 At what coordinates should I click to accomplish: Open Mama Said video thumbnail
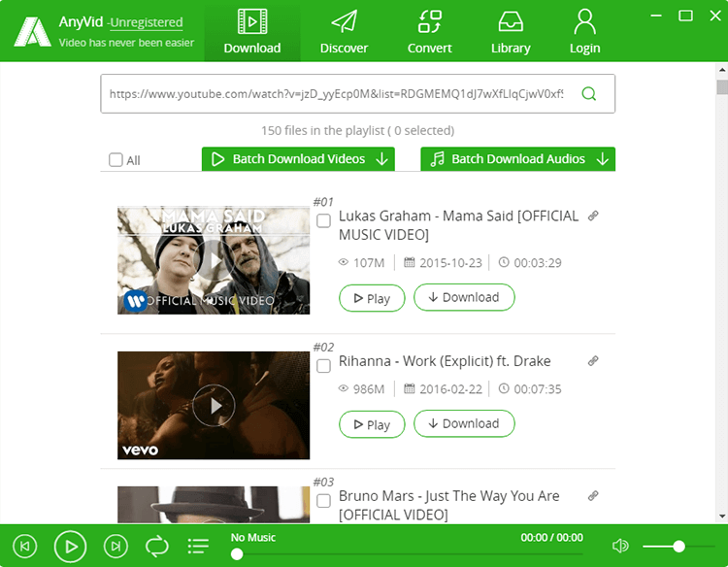(x=214, y=260)
